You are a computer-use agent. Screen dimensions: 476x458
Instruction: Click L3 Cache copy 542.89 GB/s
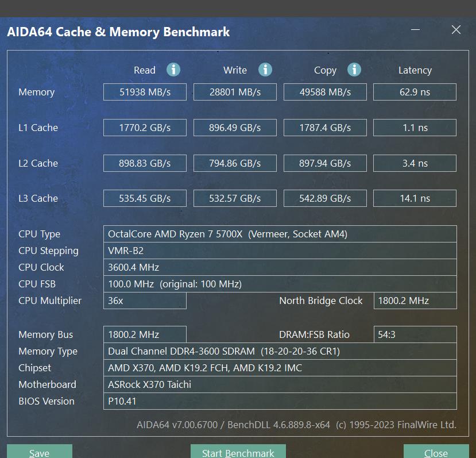pos(325,198)
